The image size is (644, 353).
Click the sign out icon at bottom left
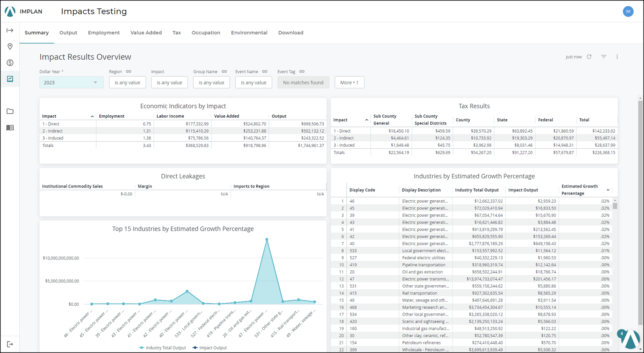[10, 344]
